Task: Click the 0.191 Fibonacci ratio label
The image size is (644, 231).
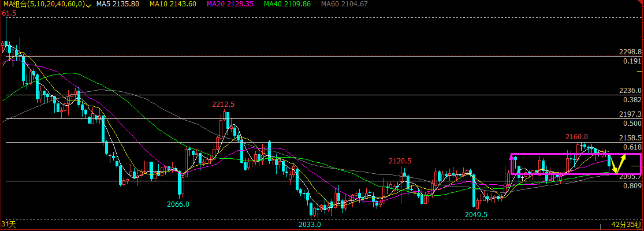Action: pyautogui.click(x=632, y=61)
